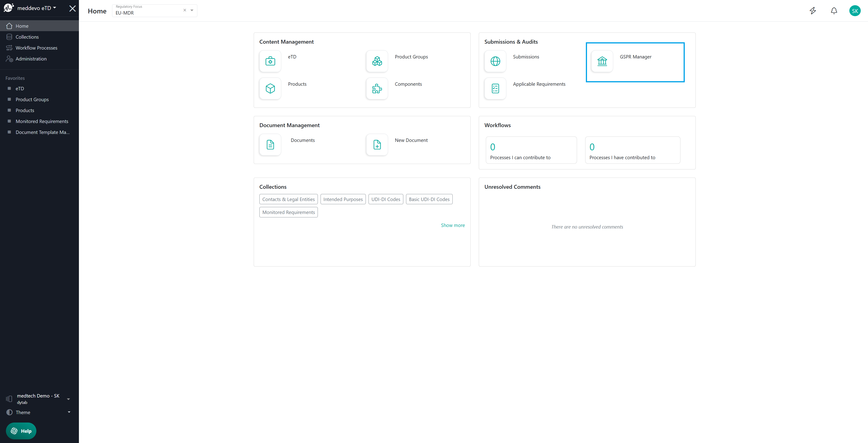Open the Applicable Requirements checklist icon
The image size is (868, 443).
tap(495, 88)
